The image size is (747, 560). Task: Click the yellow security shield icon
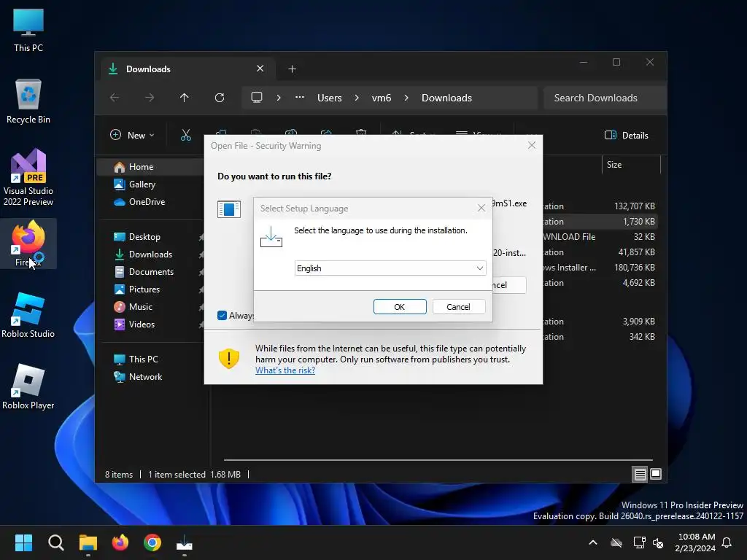click(x=228, y=358)
